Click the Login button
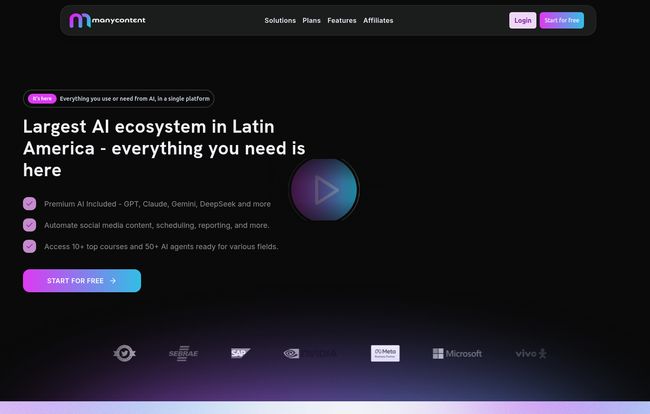Image resolution: width=650 pixels, height=414 pixels. (x=522, y=20)
